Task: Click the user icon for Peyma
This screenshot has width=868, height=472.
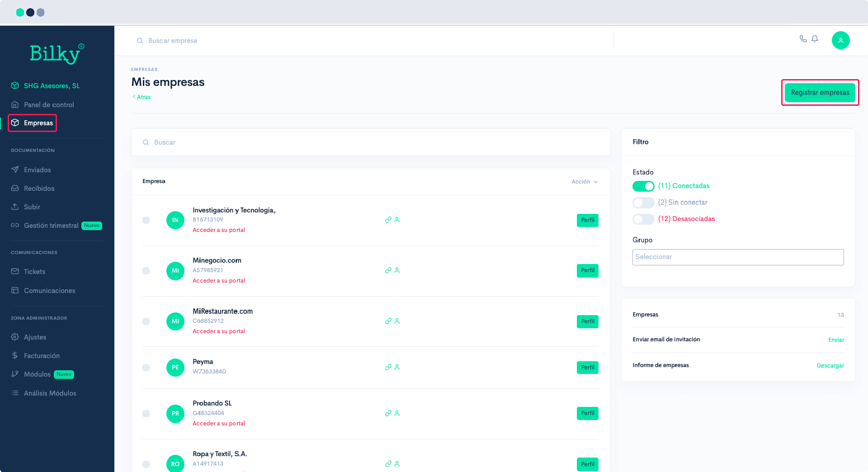Action: 397,367
